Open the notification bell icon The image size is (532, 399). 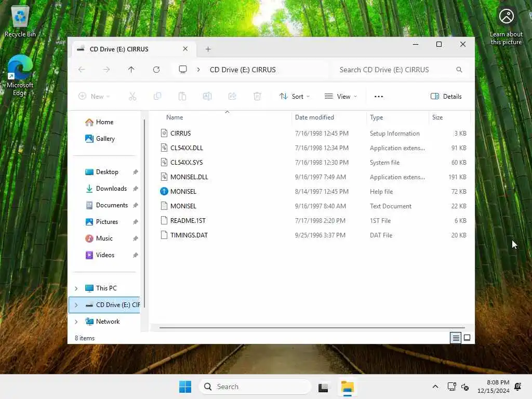click(x=518, y=387)
